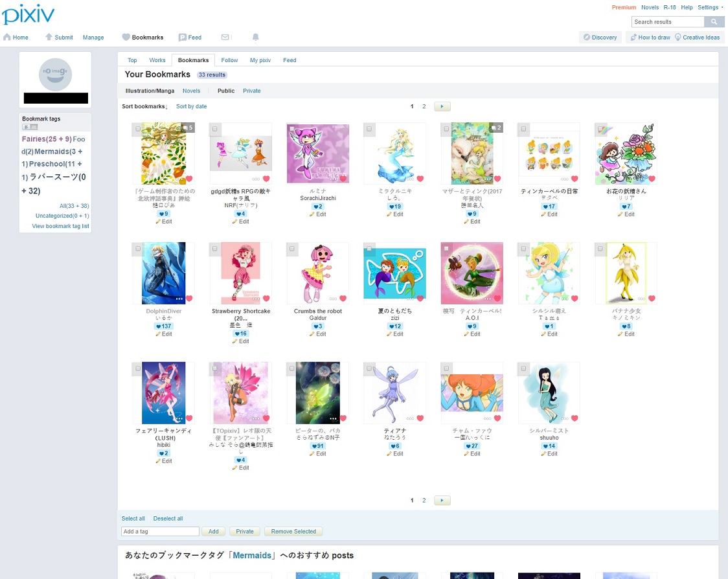Click the heart on バナナ少女 thumbnail
The width and height of the screenshot is (728, 579).
point(652,299)
